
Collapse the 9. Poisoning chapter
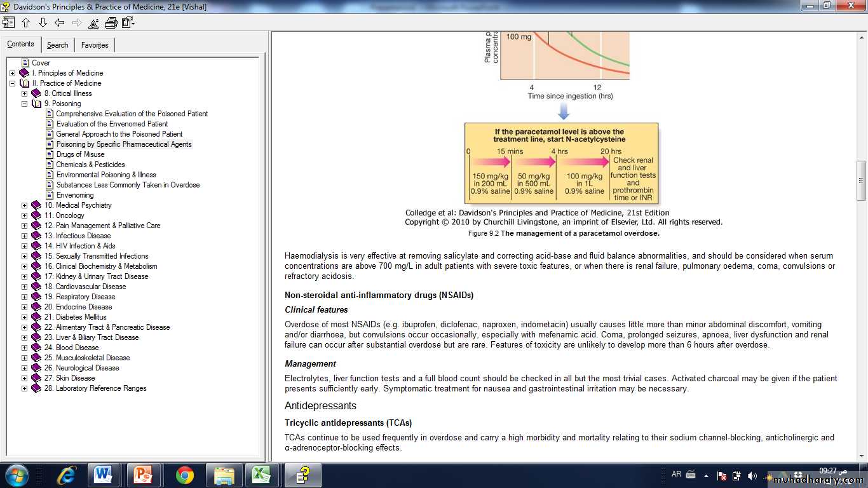click(x=24, y=104)
